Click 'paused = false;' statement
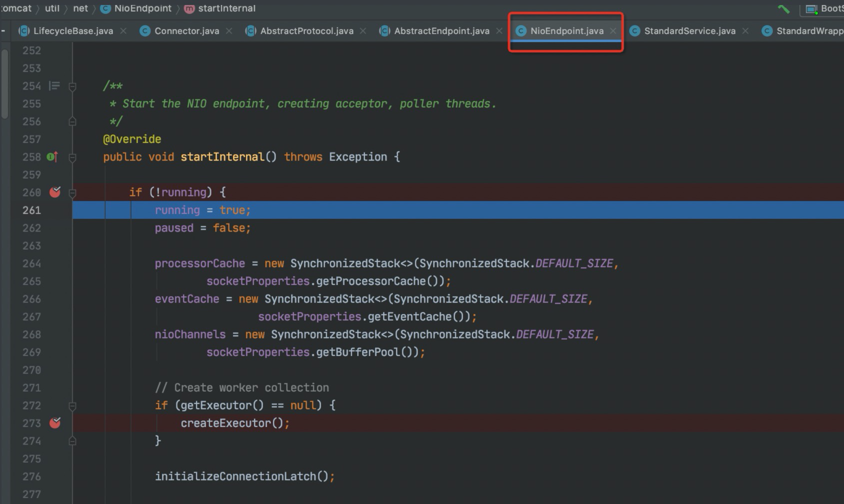The image size is (844, 504). point(202,228)
